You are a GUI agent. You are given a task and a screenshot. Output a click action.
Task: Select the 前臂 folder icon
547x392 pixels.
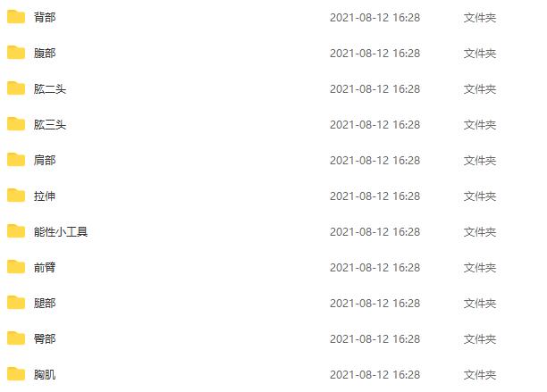pos(16,267)
